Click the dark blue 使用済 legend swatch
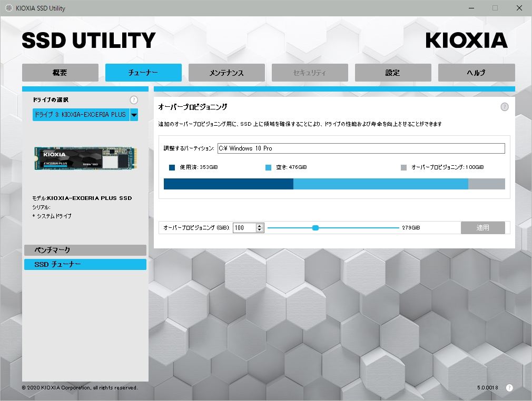 point(172,167)
